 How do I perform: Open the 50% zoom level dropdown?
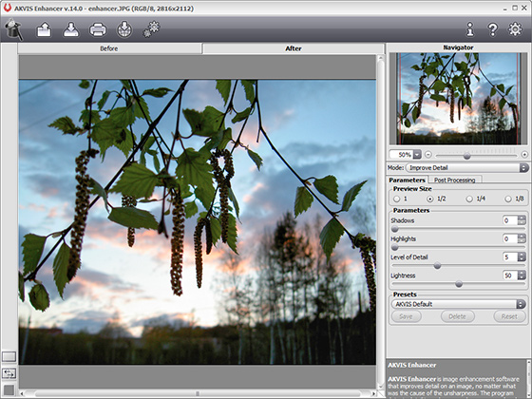click(417, 155)
